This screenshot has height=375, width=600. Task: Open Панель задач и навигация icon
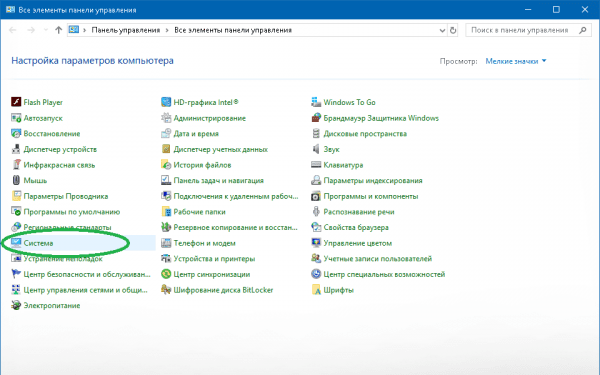pos(166,180)
